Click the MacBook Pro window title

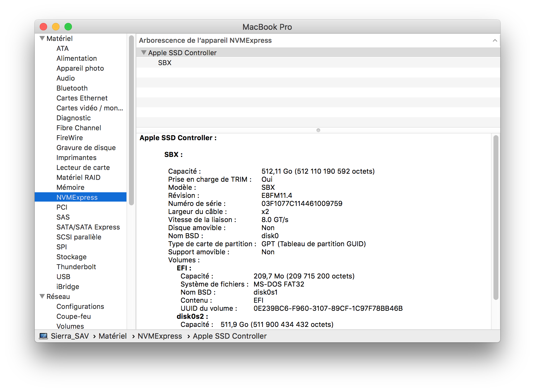point(267,27)
